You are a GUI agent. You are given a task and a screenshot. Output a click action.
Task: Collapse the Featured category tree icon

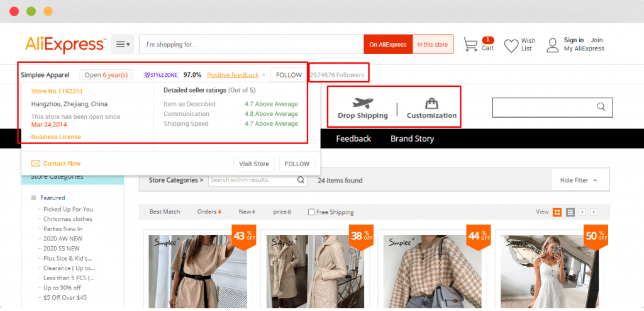(x=34, y=198)
